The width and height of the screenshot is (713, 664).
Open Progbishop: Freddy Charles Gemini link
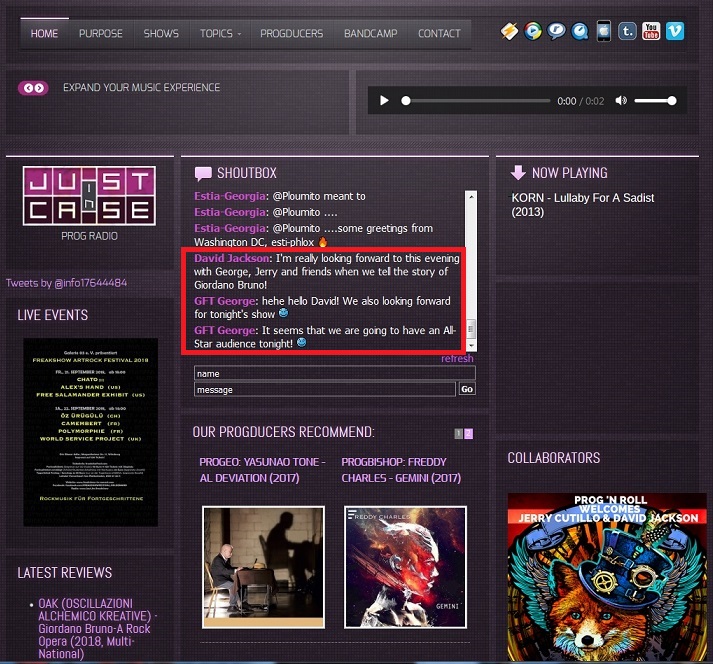[x=401, y=470]
